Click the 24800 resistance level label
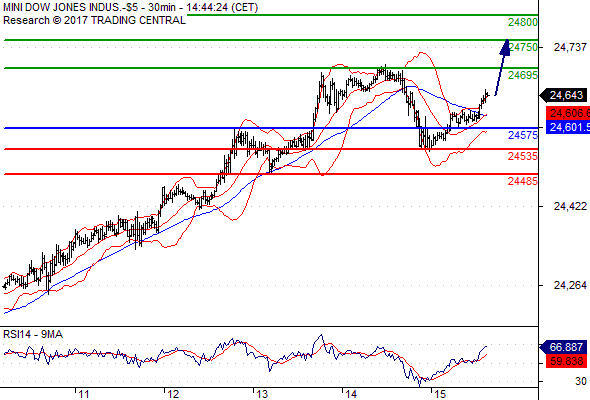Image resolution: width=590 pixels, height=400 pixels. pyautogui.click(x=523, y=22)
